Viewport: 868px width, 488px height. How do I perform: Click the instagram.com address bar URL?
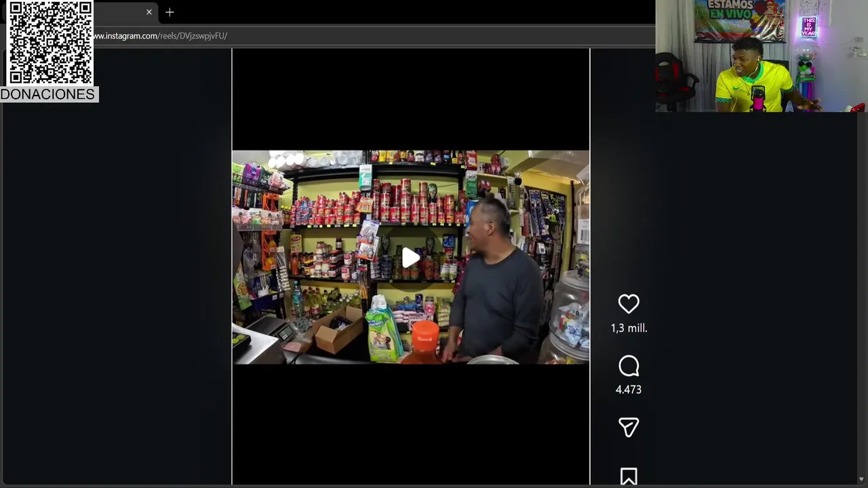tap(161, 36)
